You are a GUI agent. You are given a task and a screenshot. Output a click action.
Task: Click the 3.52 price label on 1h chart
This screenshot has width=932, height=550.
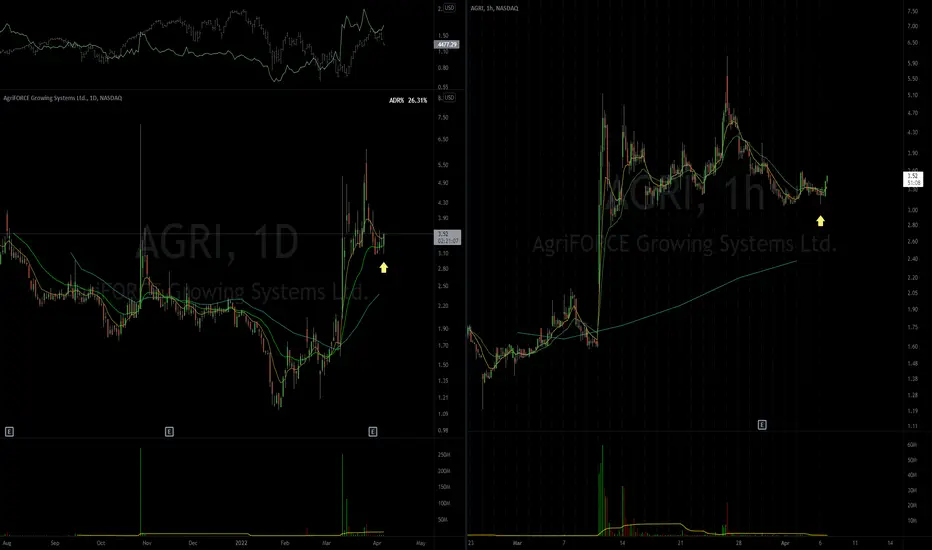tap(913, 179)
